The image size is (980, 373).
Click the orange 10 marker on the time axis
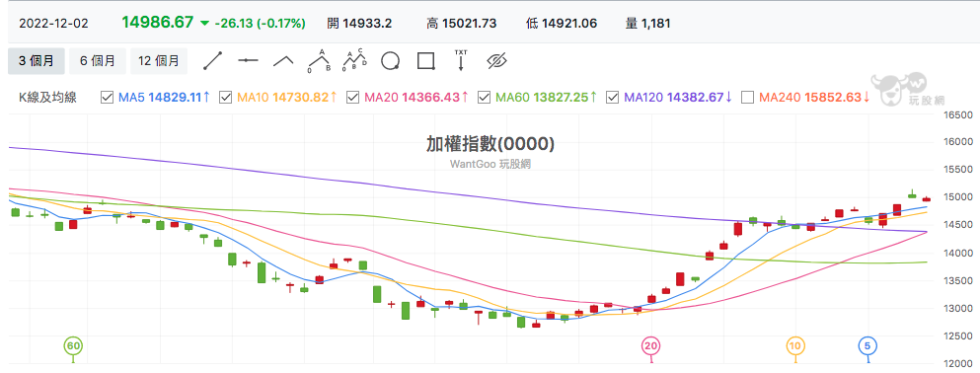pyautogui.click(x=795, y=345)
